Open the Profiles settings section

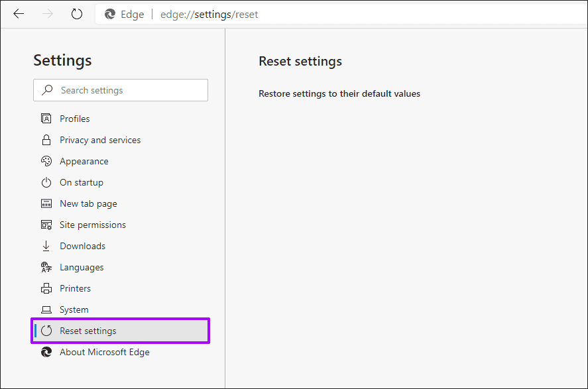(x=75, y=119)
